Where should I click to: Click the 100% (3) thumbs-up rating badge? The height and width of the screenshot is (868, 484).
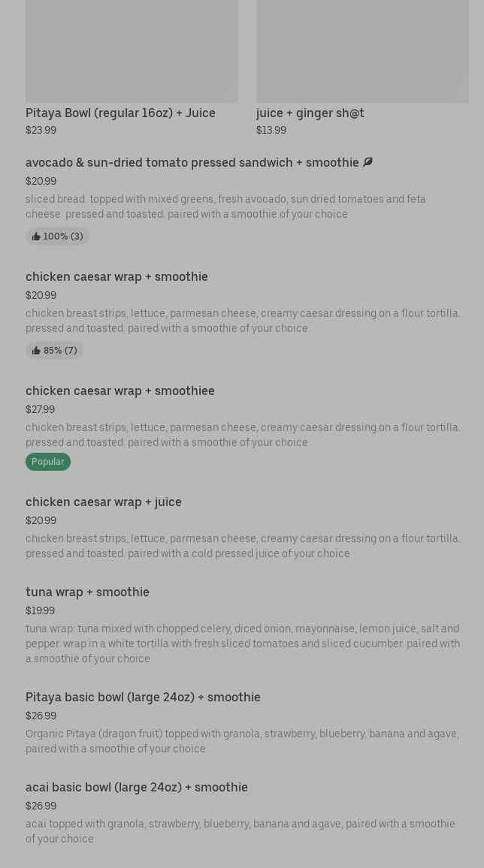(57, 237)
